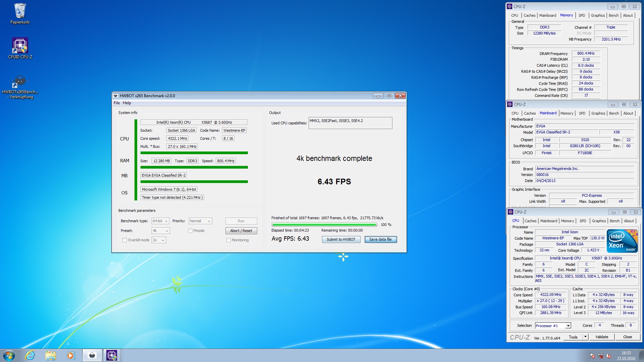Click the Used CPU capabilities text box
644x362 pixels.
coord(350,123)
